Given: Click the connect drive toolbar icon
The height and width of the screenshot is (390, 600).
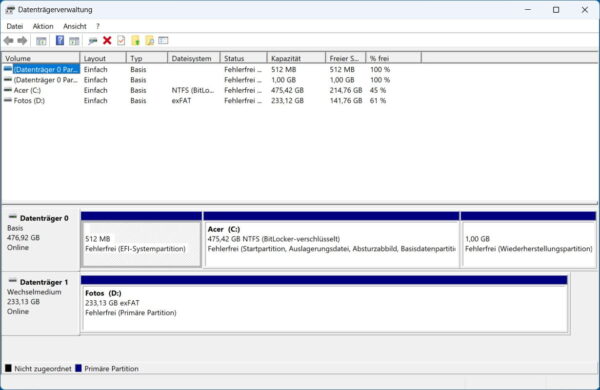Looking at the screenshot, I should coord(93,41).
